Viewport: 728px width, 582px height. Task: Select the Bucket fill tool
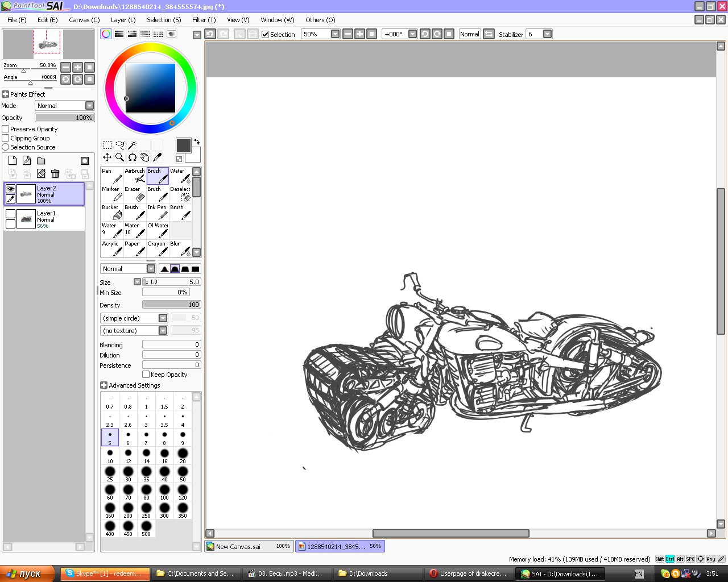[x=112, y=213]
